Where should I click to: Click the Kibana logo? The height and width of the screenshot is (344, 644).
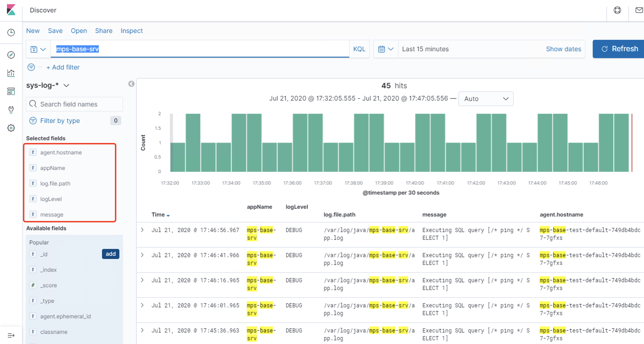click(x=11, y=10)
